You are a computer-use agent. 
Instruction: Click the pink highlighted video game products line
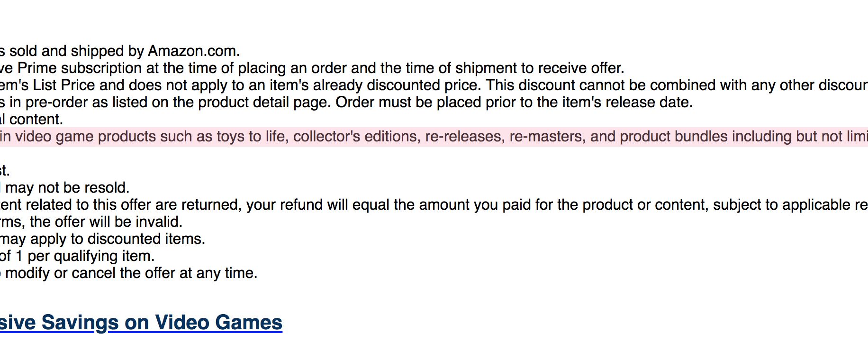click(x=434, y=137)
